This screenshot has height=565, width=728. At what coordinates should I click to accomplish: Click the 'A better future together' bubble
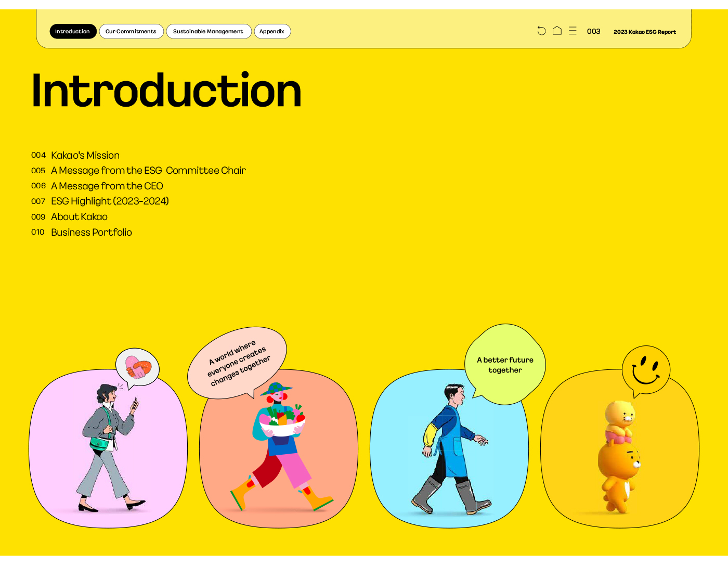pyautogui.click(x=505, y=364)
